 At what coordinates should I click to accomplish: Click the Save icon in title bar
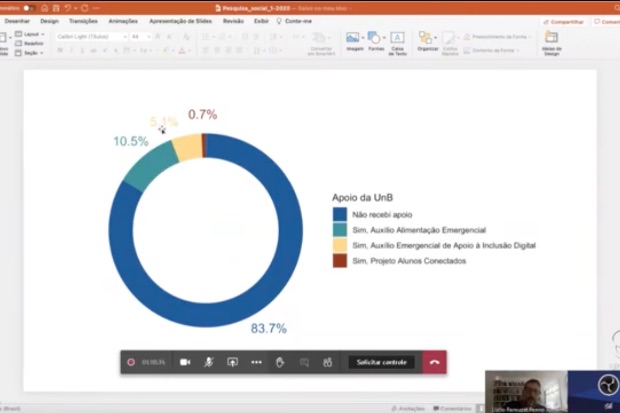point(56,8)
